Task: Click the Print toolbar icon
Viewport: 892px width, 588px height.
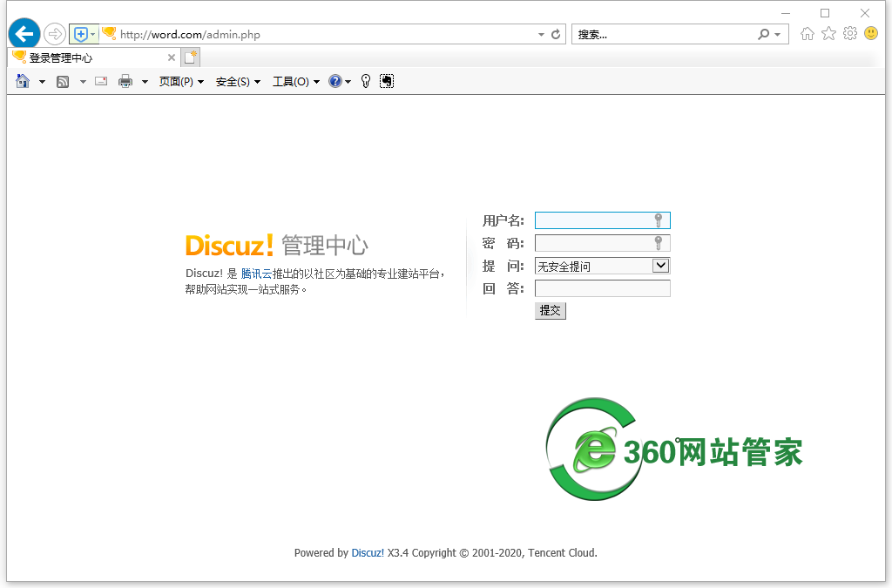Action: click(x=125, y=81)
